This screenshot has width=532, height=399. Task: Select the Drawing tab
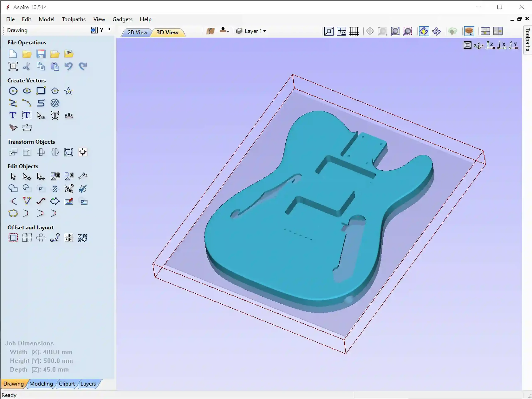coord(14,384)
